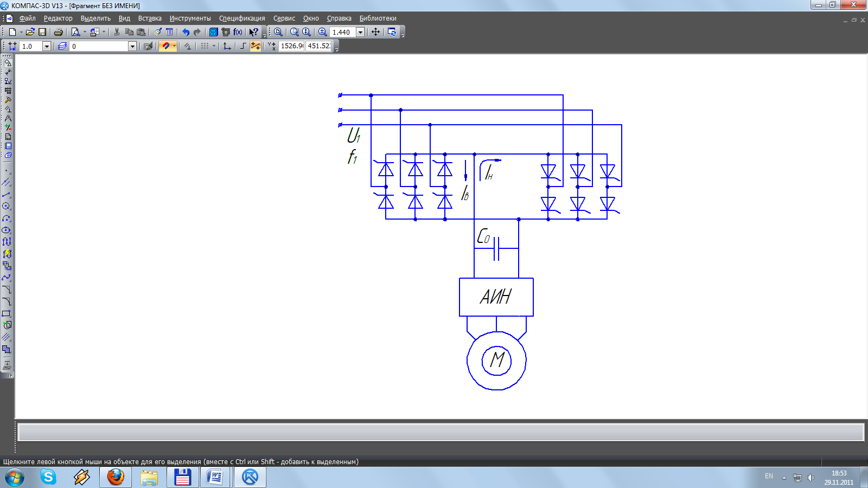868x488 pixels.
Task: Open the Редактор menu
Action: (x=58, y=18)
